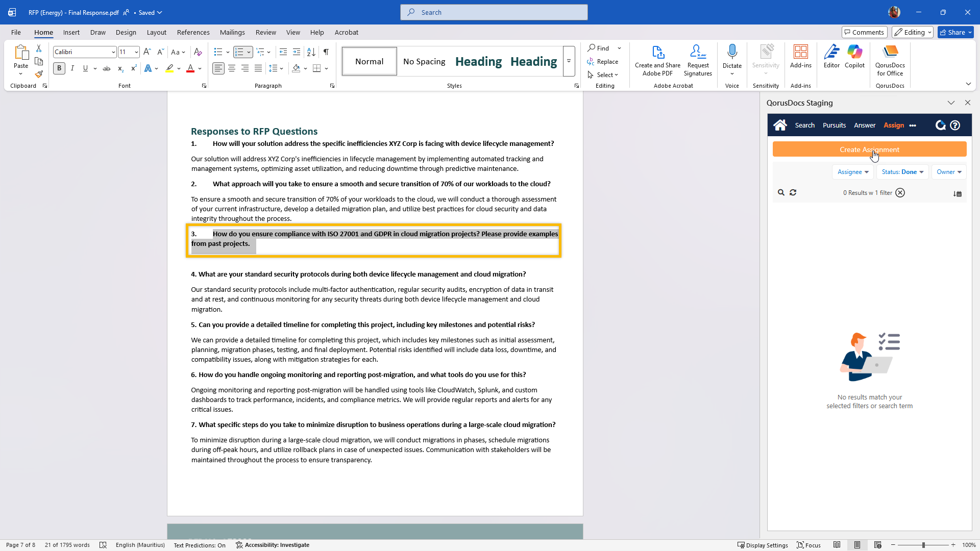The width and height of the screenshot is (980, 551).
Task: Open QorusDocs home icon in panel
Action: 780,125
